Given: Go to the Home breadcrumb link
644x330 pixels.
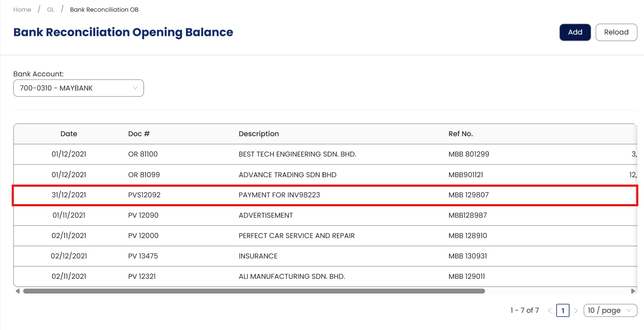Looking at the screenshot, I should pos(22,10).
